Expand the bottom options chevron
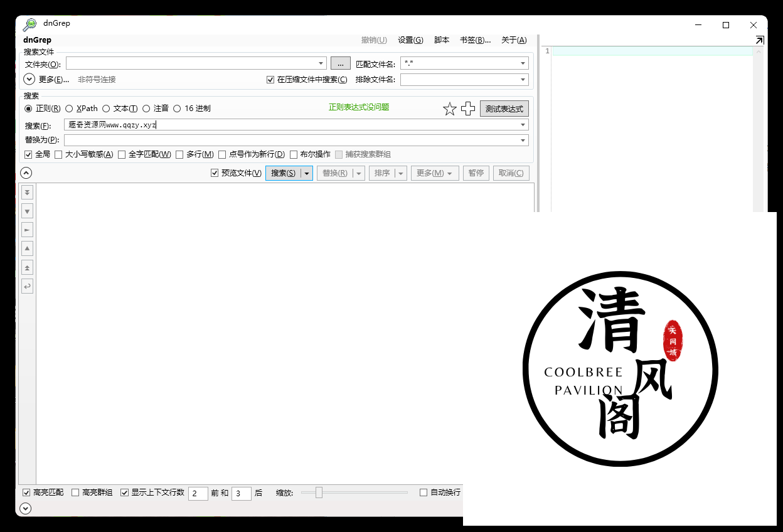Viewport: 783px width, 532px height. tap(26, 508)
